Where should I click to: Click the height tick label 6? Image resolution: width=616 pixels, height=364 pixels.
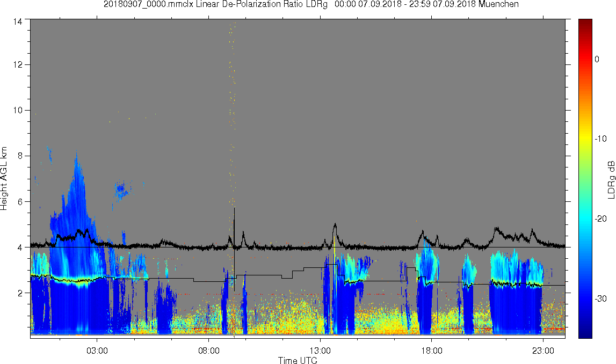coord(20,201)
